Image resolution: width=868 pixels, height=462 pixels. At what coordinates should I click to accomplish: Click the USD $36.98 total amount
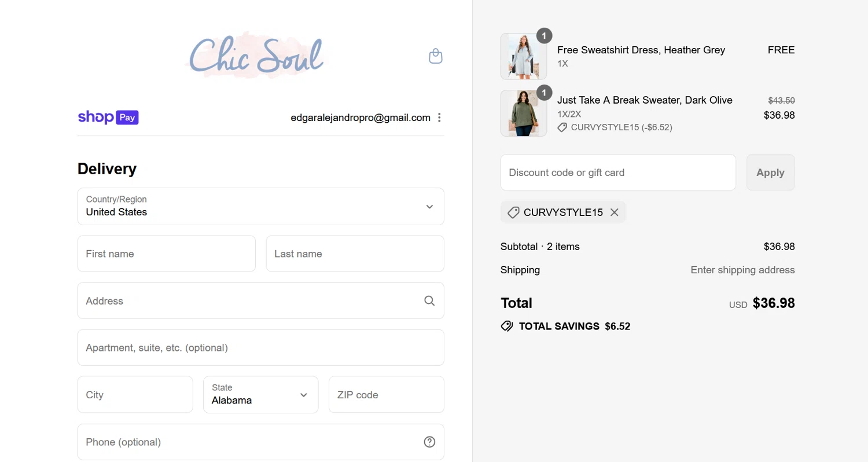762,303
